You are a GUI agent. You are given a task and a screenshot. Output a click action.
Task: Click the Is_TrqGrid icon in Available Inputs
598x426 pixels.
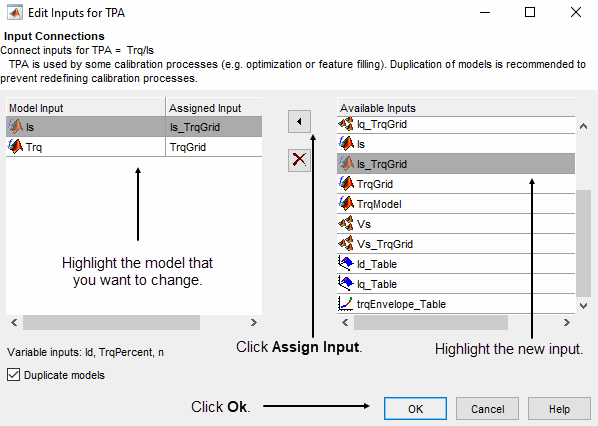coord(346,164)
